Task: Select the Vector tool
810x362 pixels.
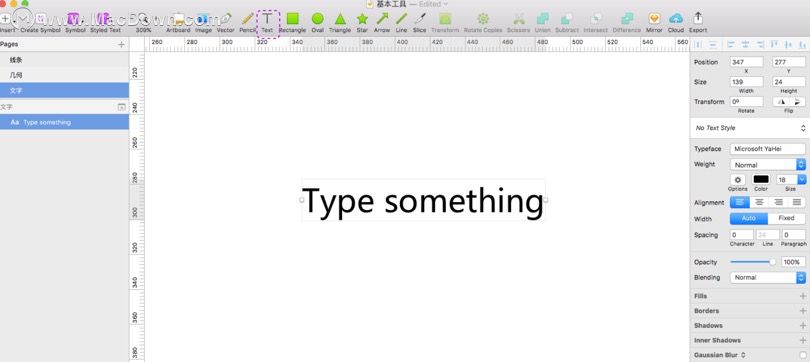Action: (x=225, y=23)
